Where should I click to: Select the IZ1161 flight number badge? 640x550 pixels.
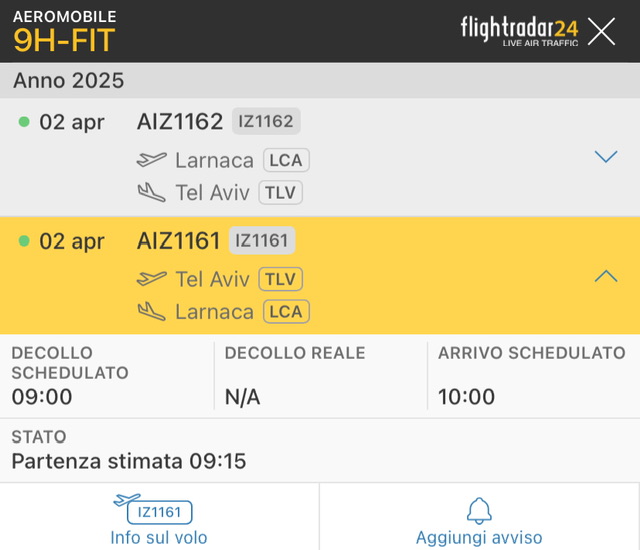pos(262,240)
